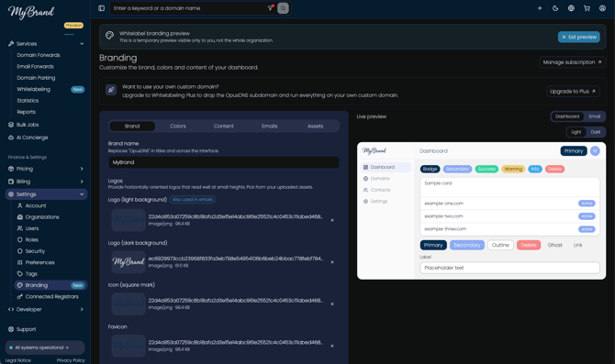615x364 pixels.
Task: Click the Tags icon
Action: 20,274
